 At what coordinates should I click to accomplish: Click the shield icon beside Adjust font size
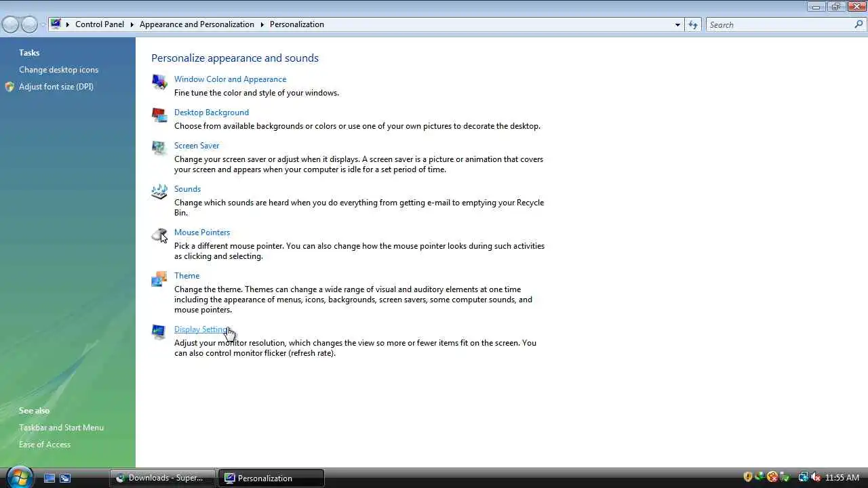pyautogui.click(x=9, y=87)
